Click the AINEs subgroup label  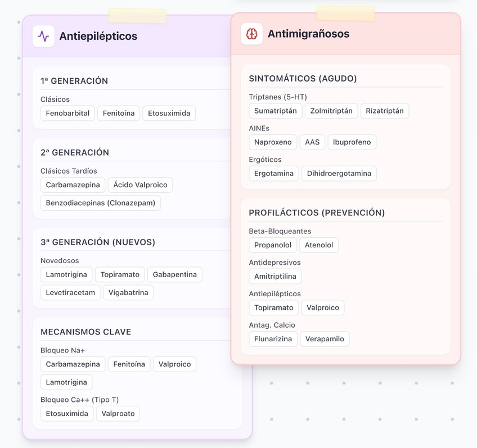point(259,128)
